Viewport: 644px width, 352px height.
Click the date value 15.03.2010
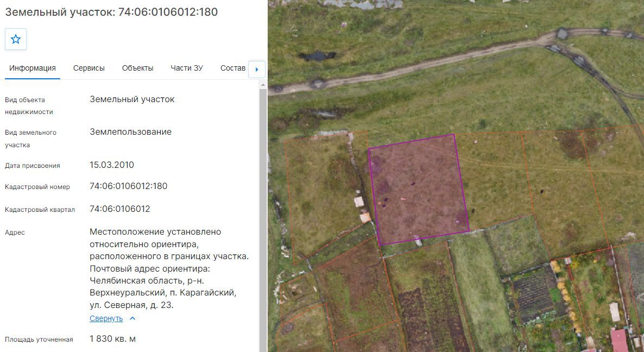click(x=112, y=165)
